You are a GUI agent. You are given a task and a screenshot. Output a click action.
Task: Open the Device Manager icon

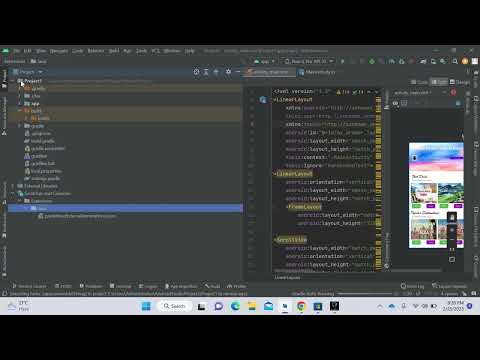433,61
